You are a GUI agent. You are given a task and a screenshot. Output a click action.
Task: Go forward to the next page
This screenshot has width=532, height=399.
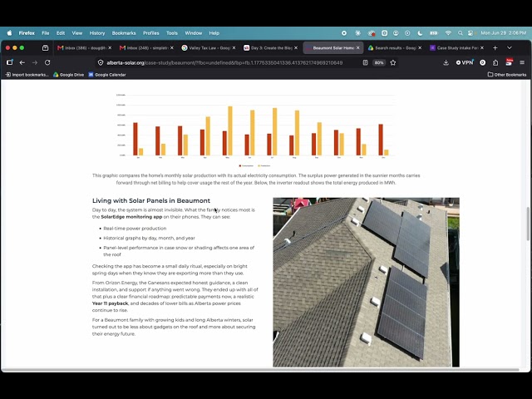35,62
